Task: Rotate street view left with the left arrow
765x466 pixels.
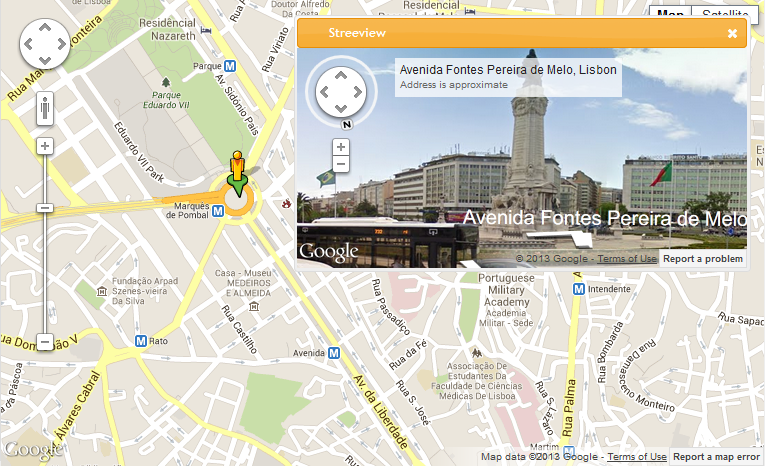Action: click(324, 92)
